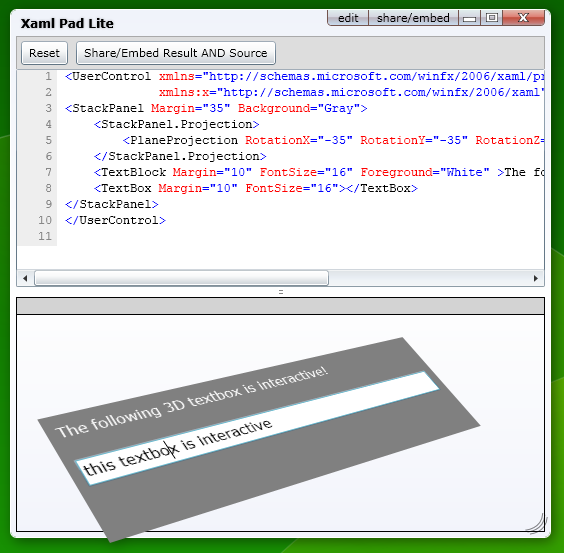Click the resize grip at window corner
The width and height of the screenshot is (564, 553).
(x=537, y=523)
